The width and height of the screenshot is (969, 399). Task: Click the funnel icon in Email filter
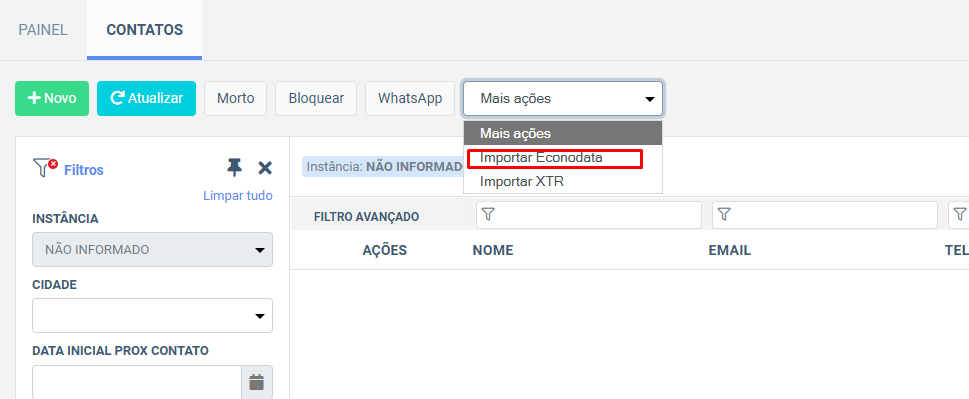[x=724, y=214]
